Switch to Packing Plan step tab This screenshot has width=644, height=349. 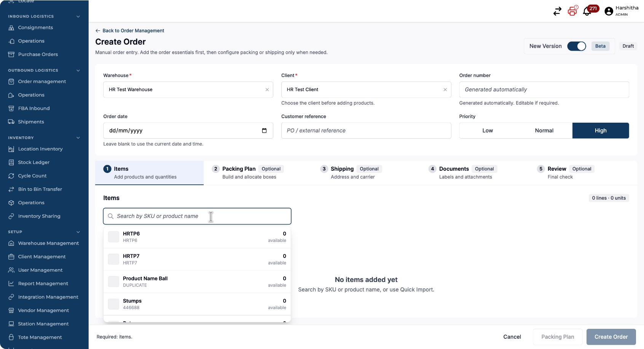(x=258, y=173)
